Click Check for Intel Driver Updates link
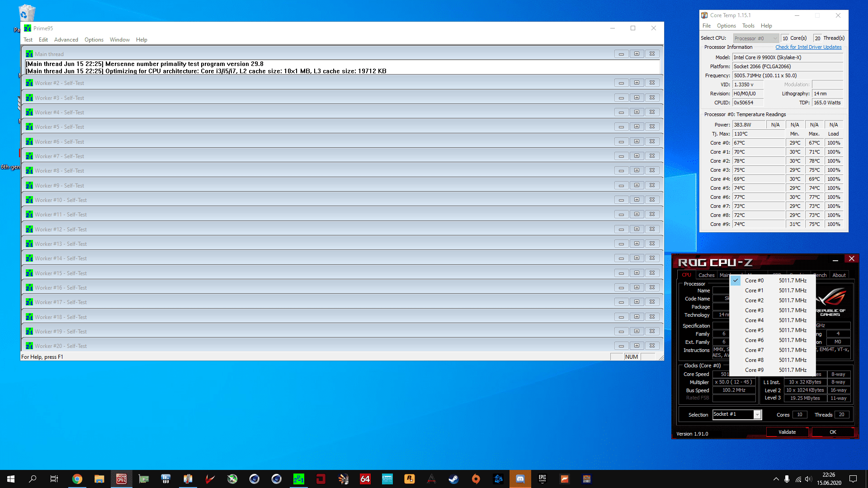This screenshot has height=488, width=868. point(808,47)
